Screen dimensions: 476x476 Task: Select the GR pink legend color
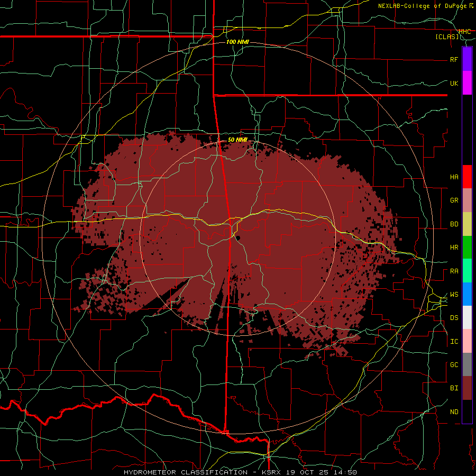tap(467, 200)
